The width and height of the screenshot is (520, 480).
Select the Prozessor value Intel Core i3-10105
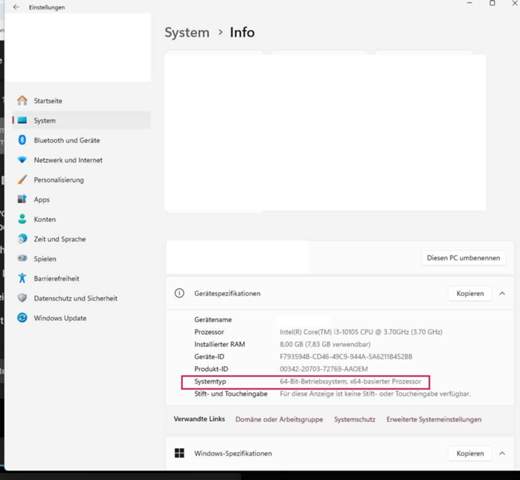(x=361, y=332)
